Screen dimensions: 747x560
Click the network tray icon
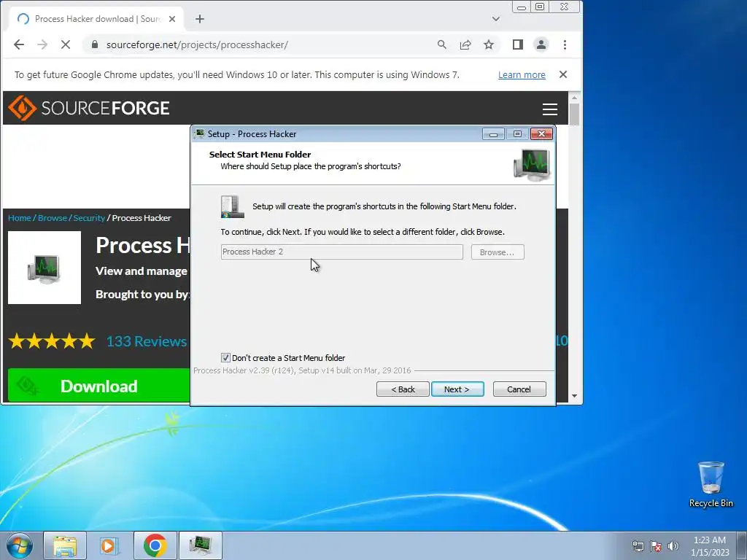tap(638, 546)
